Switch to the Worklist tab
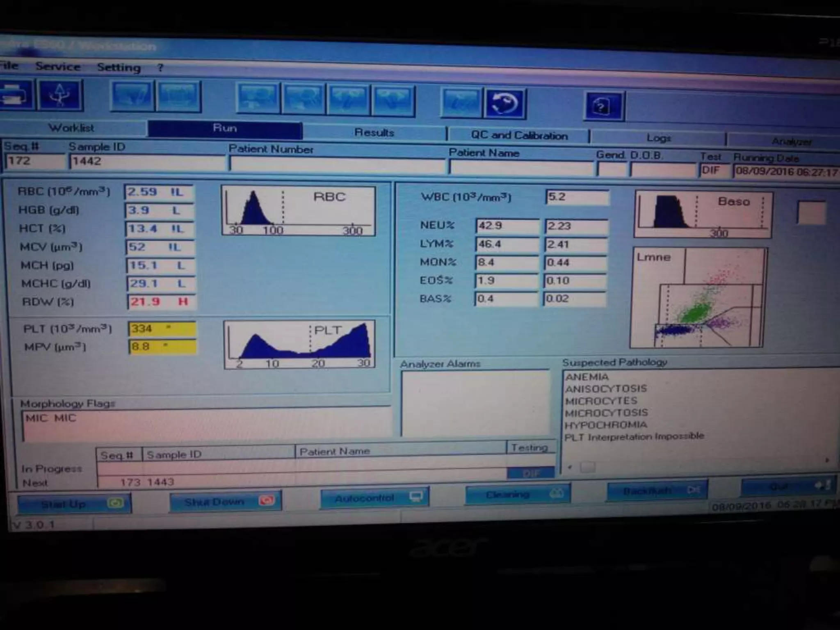 [72, 128]
